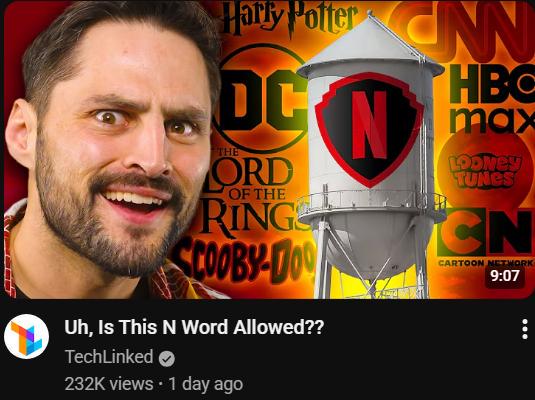
Task: Go to the TechLinked channel name link
Action: pos(109,357)
